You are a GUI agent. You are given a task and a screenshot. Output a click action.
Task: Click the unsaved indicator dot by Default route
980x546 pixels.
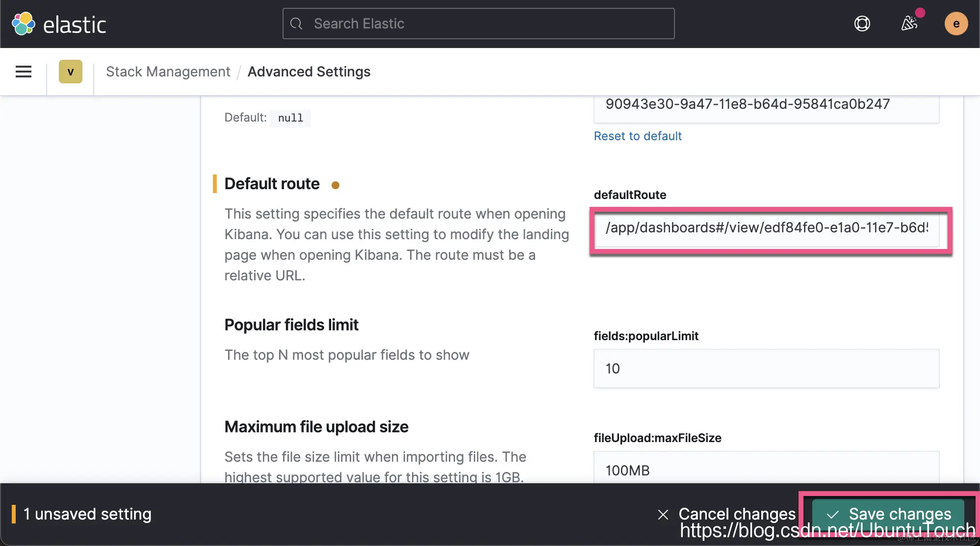pyautogui.click(x=335, y=185)
